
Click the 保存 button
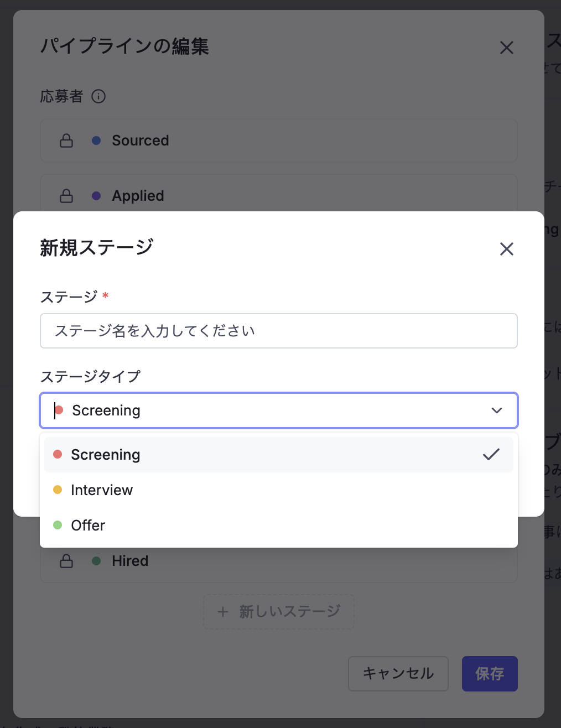point(490,674)
